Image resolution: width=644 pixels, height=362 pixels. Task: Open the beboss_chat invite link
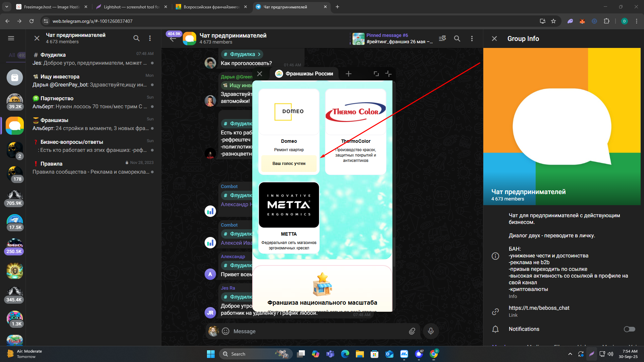pos(539,308)
